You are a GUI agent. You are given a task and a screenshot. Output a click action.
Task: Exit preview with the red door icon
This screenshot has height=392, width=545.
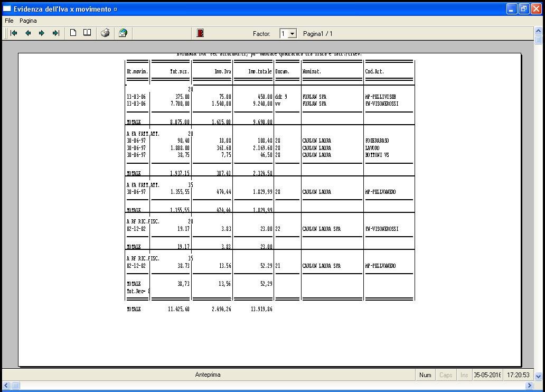click(200, 33)
